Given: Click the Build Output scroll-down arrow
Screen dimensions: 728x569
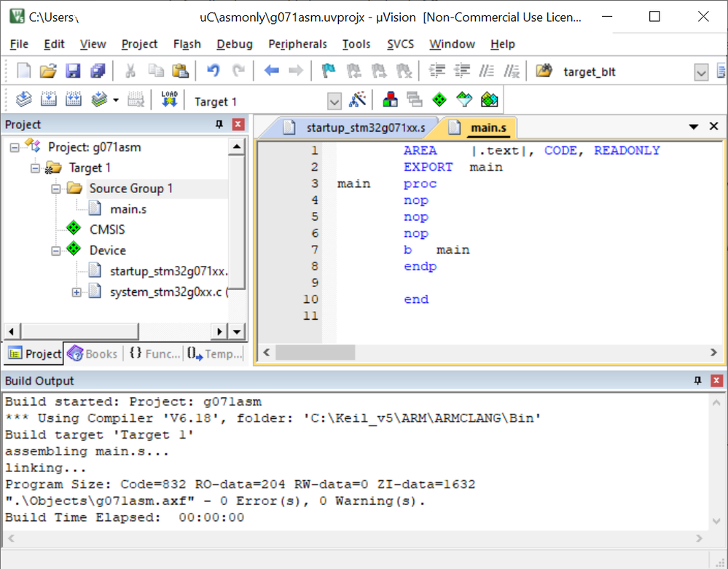Looking at the screenshot, I should (x=716, y=521).
